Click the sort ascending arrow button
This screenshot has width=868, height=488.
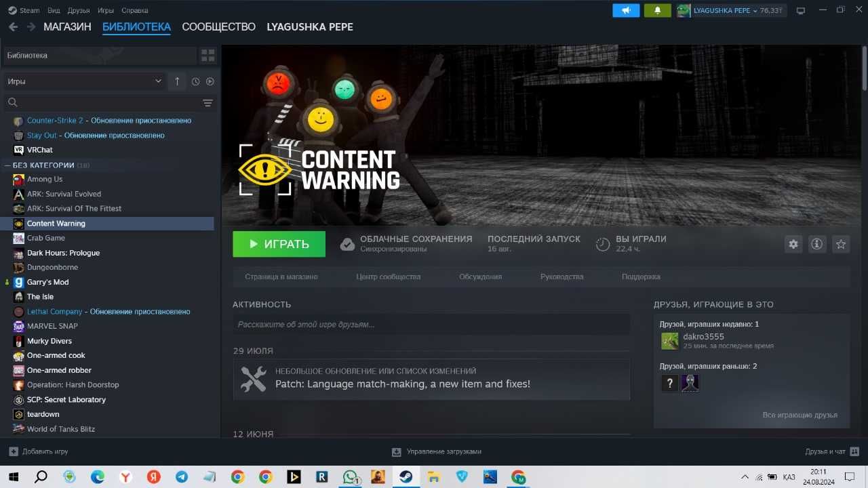[x=177, y=81]
